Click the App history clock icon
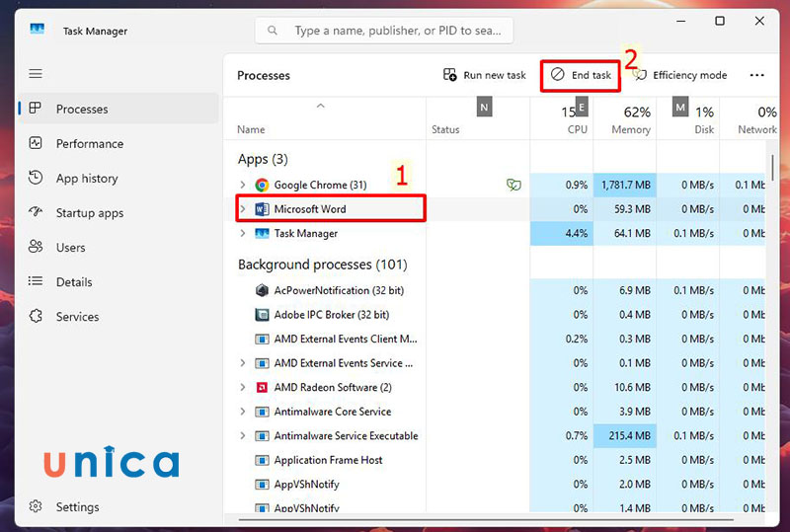This screenshot has width=790, height=532. (36, 178)
